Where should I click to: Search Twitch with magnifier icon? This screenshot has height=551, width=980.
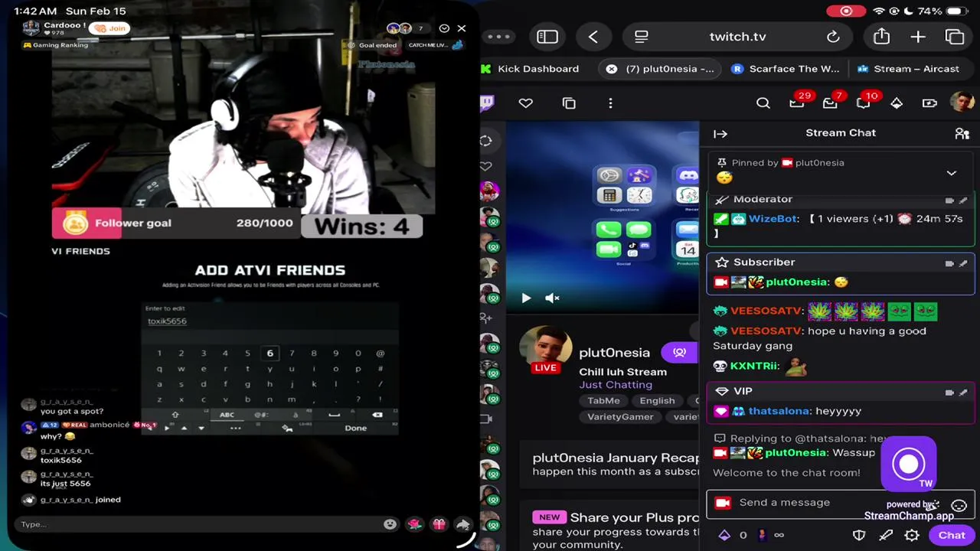pyautogui.click(x=763, y=103)
